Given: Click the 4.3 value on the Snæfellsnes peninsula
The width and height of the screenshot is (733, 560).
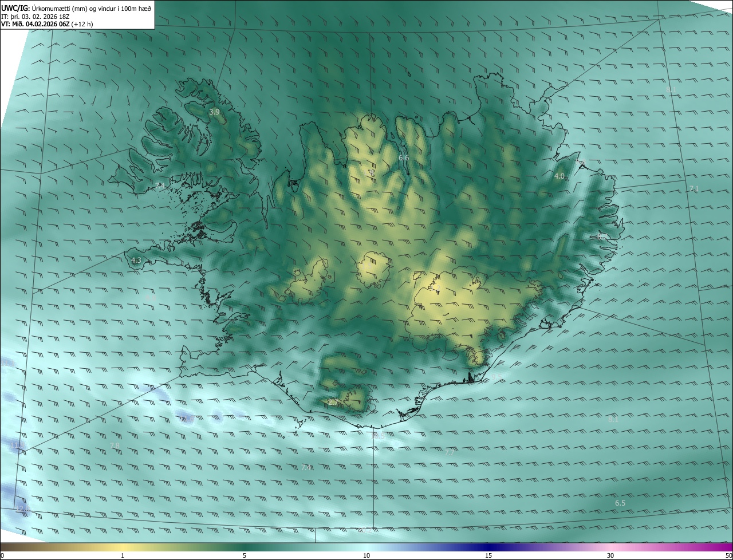Looking at the screenshot, I should pyautogui.click(x=136, y=261).
